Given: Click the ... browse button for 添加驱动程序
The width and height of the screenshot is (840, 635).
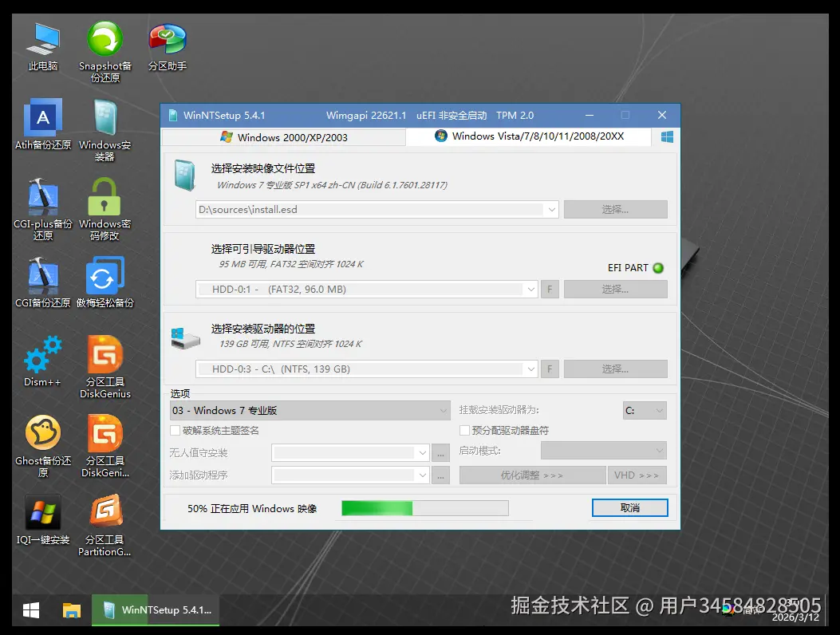Looking at the screenshot, I should pyautogui.click(x=440, y=475).
